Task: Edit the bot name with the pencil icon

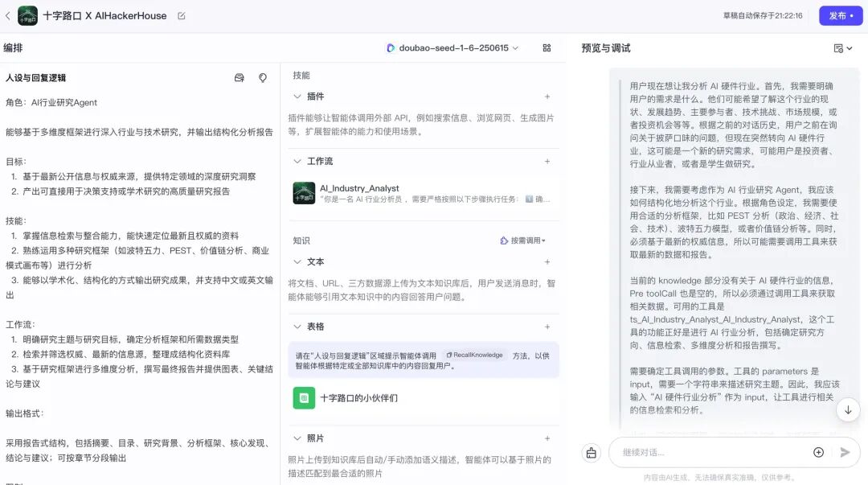Action: (x=182, y=16)
